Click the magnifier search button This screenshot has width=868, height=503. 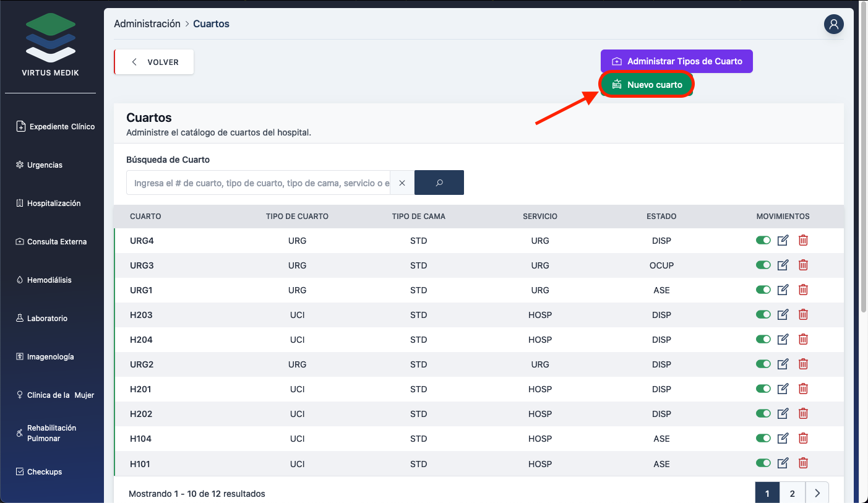pos(439,183)
